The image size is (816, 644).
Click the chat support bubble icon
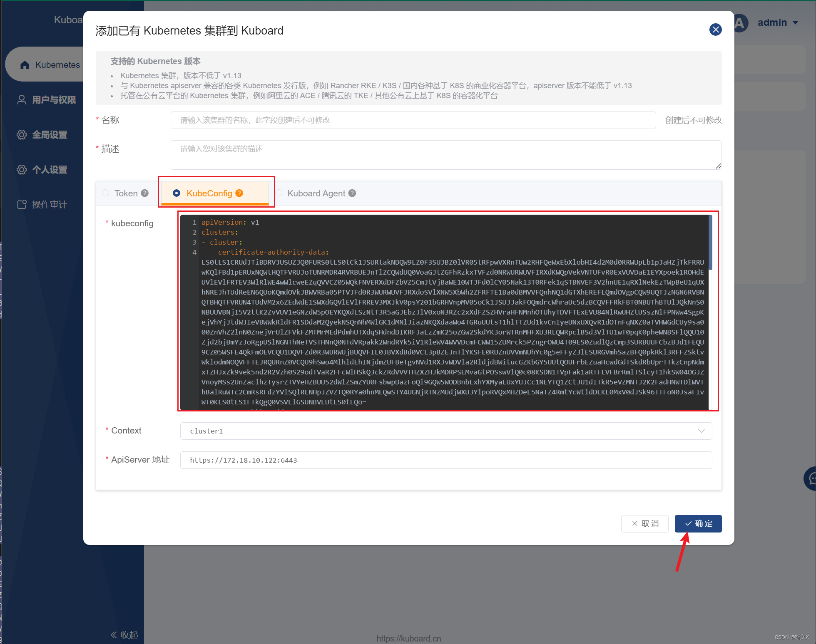point(811,479)
